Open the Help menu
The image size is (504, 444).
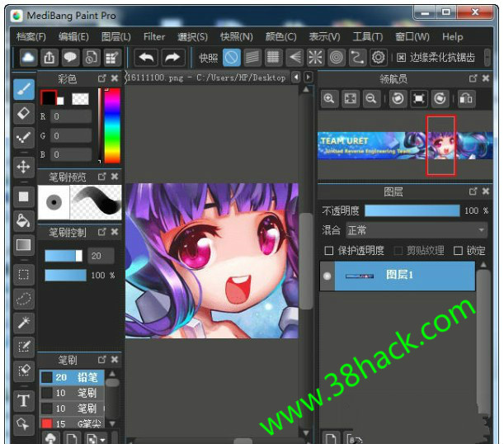(453, 36)
